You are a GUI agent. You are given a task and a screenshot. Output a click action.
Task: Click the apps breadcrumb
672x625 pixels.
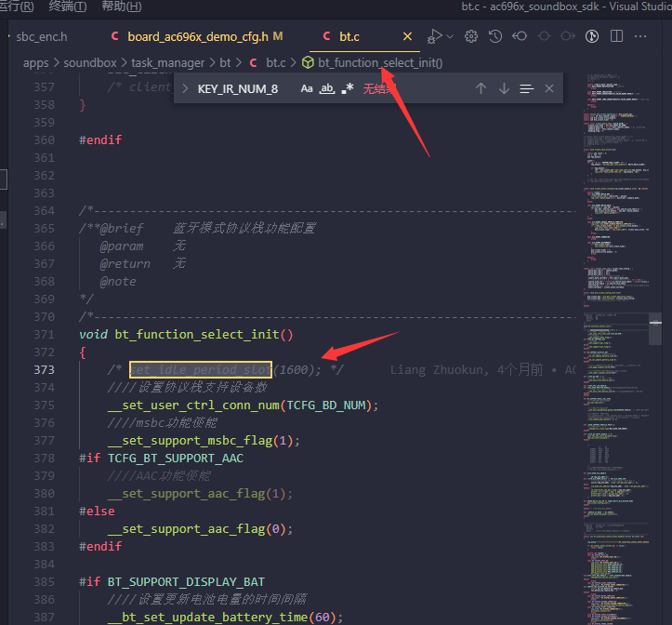35,63
